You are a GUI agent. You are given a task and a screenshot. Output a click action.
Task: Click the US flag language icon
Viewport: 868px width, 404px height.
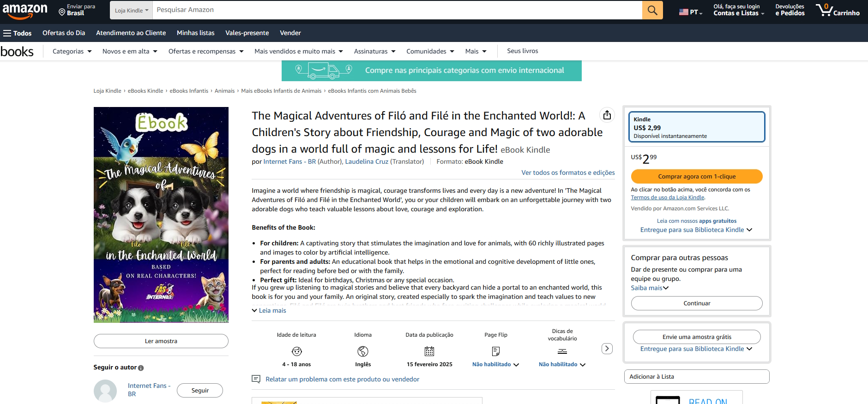[x=684, y=12]
